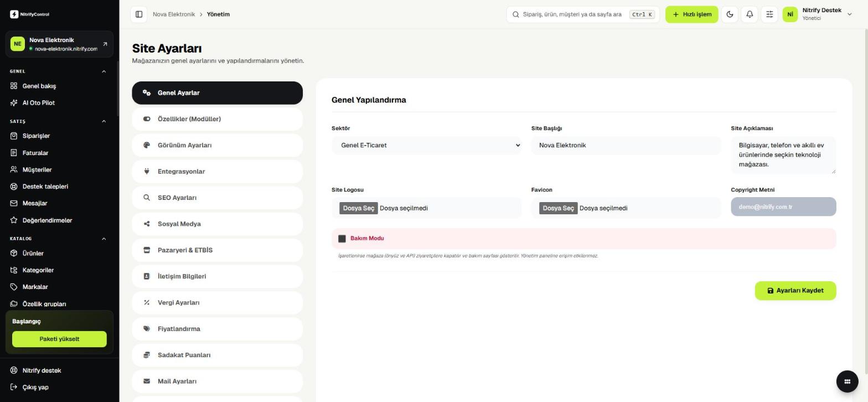Open notifications bell icon
Screen dimensions: 868x402
pos(750,14)
